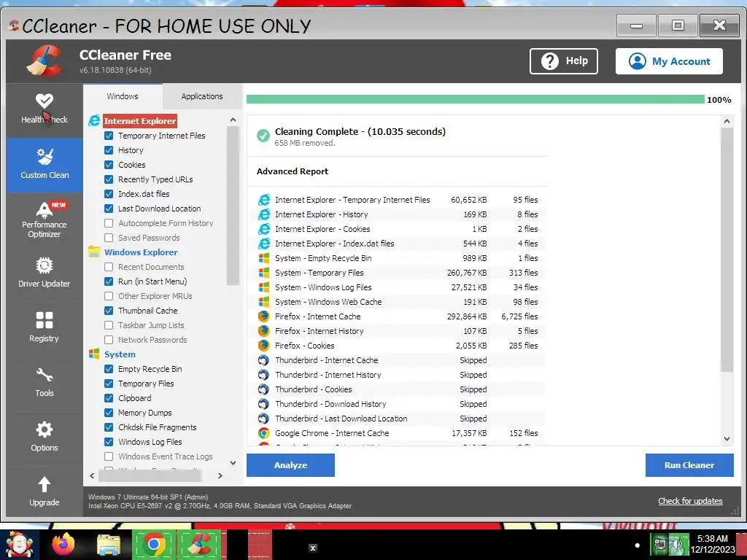Click the Internet Explorer category icon in the tree
The width and height of the screenshot is (747, 560).
(94, 120)
